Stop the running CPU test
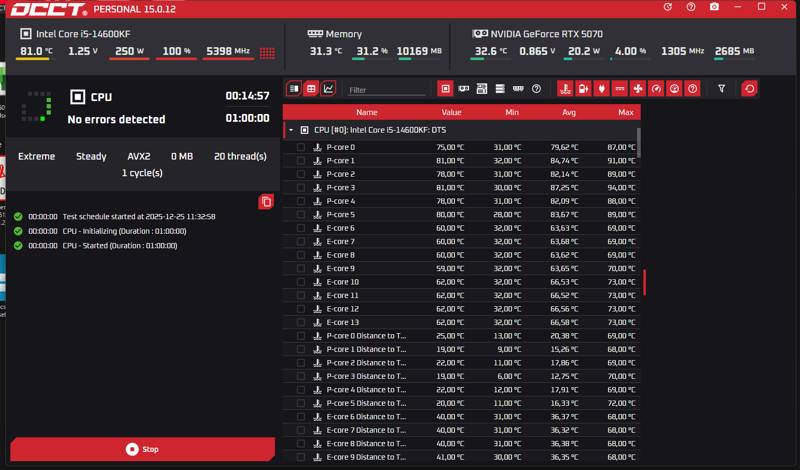800x470 pixels. tap(142, 449)
